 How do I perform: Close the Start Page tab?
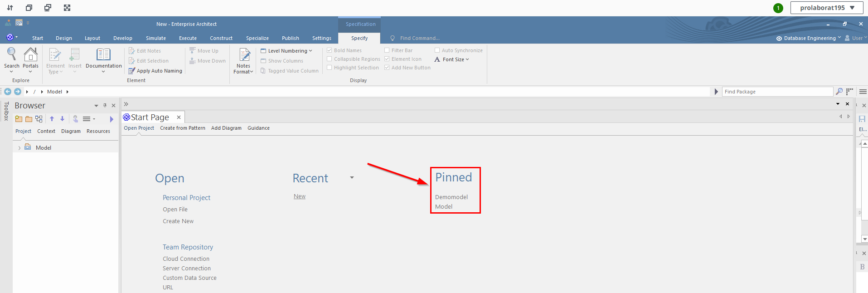point(179,117)
